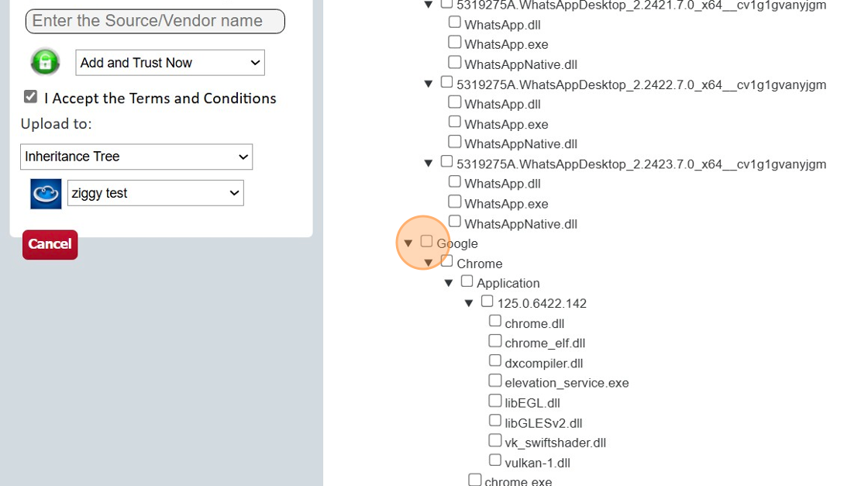Collapse the Application node

449,281
